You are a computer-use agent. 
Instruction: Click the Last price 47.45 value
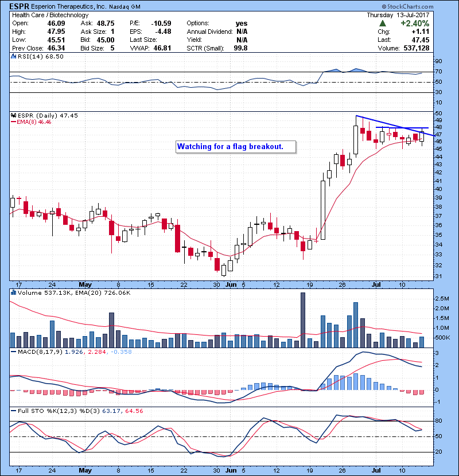coord(421,40)
